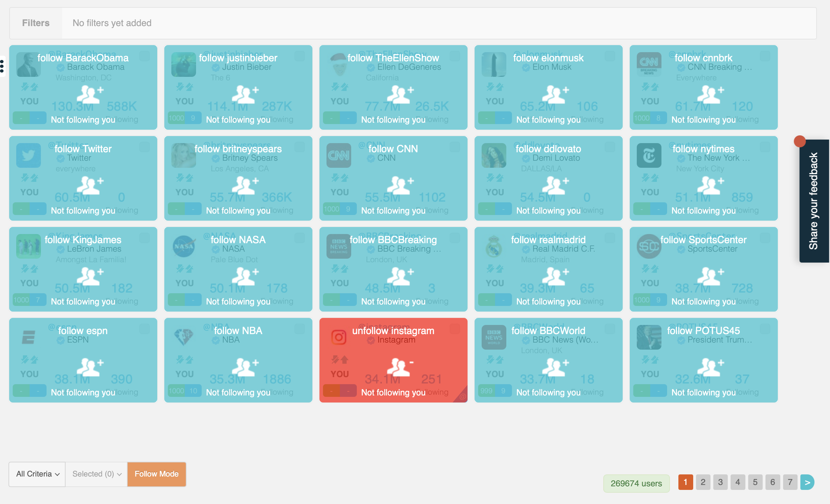Image resolution: width=830 pixels, height=504 pixels.
Task: Switch to page 2 of results
Action: point(703,482)
